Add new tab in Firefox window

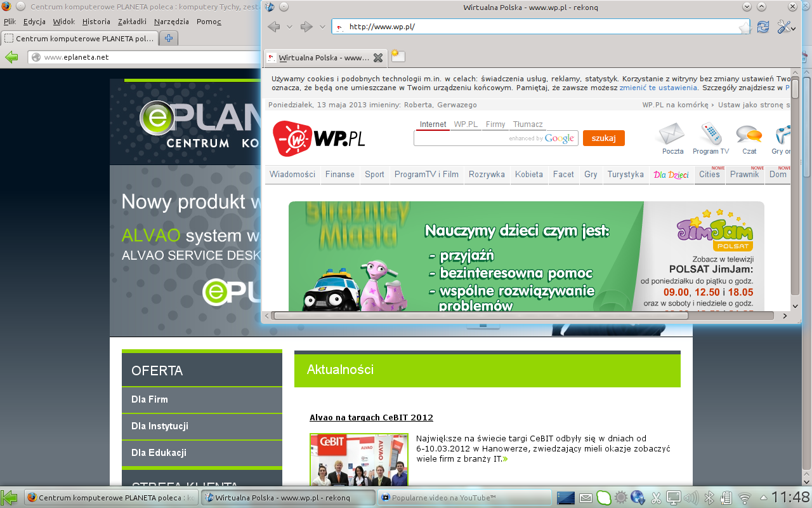click(x=169, y=39)
